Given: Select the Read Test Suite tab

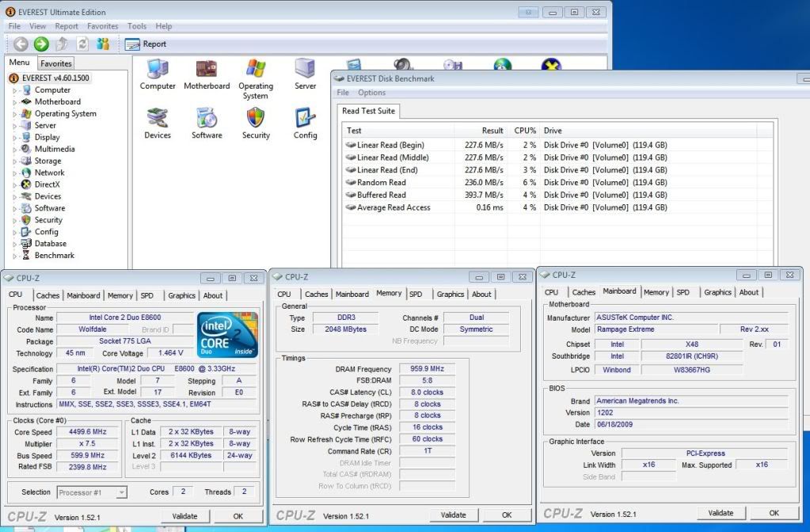Looking at the screenshot, I should point(368,111).
